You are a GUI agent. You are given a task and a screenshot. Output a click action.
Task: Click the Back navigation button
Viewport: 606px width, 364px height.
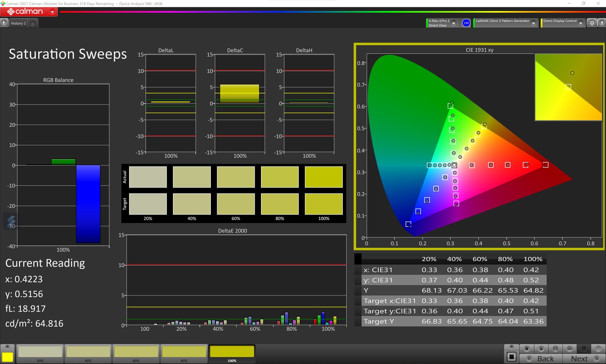[x=541, y=359]
